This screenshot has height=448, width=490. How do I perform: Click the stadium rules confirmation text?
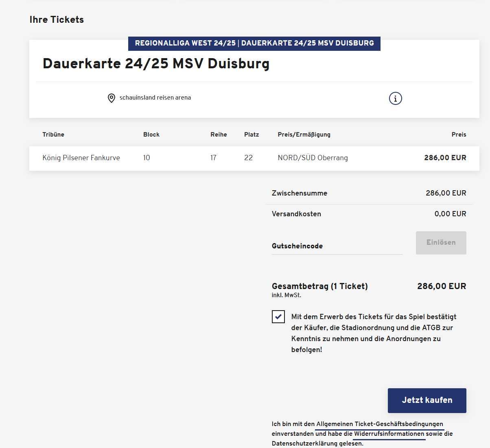click(374, 333)
